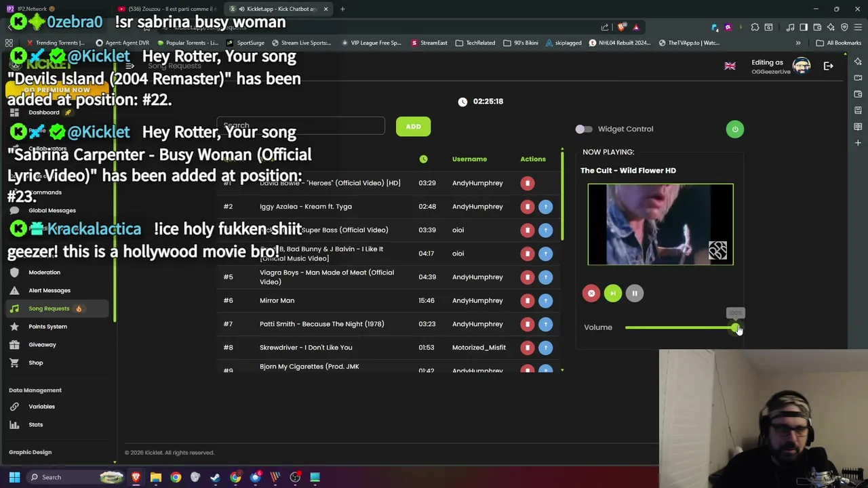Move Mirror Man up in queue
868x488 pixels.
(545, 300)
